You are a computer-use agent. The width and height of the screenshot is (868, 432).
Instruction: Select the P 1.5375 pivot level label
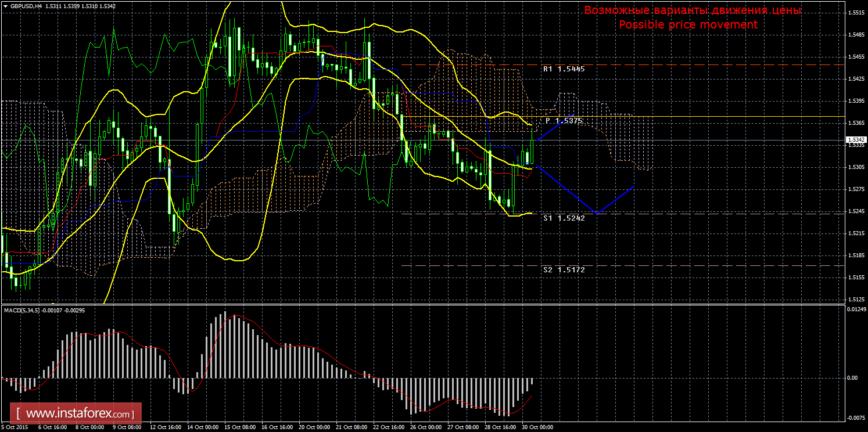coord(564,121)
